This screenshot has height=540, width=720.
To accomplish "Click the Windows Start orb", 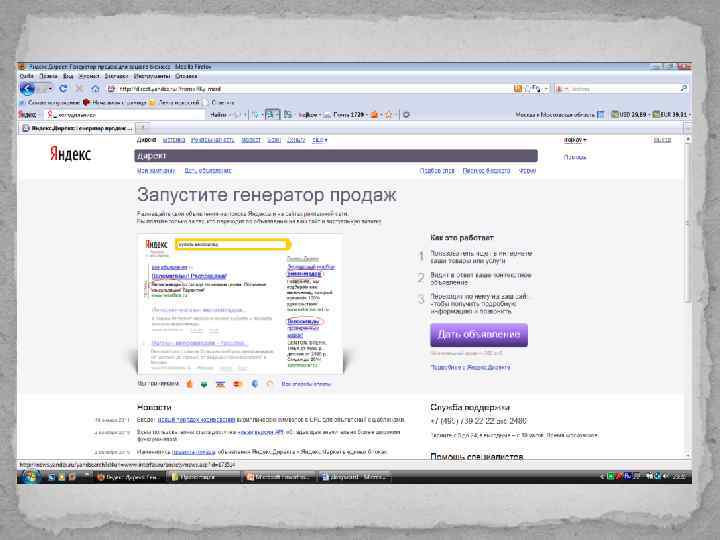I will point(30,477).
